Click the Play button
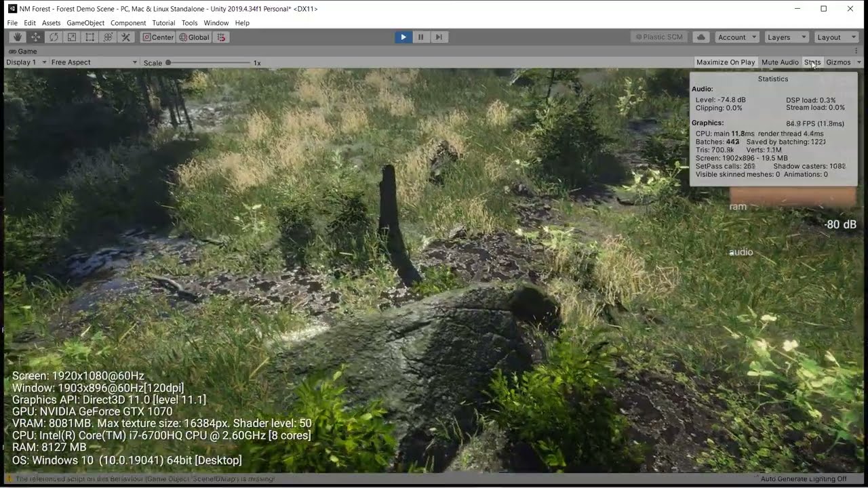The height and width of the screenshot is (488, 868). (403, 37)
